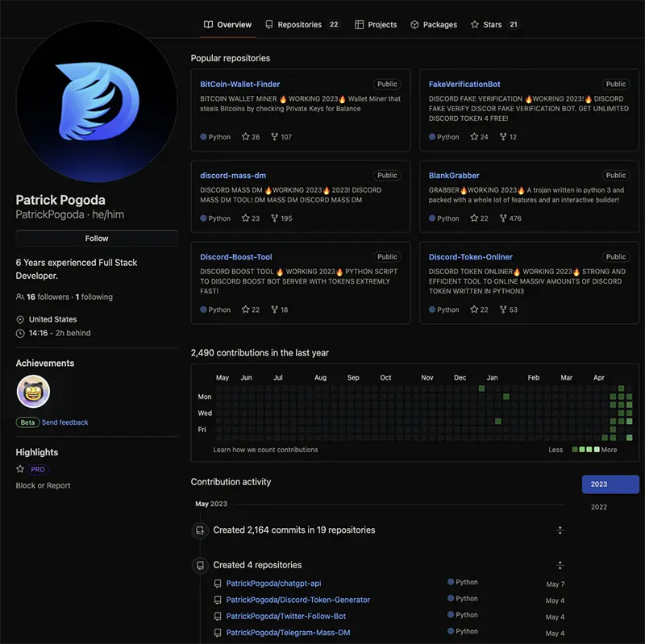The height and width of the screenshot is (644, 645).
Task: Click the star icon on Discord-Token-Onliner
Action: [x=474, y=310]
